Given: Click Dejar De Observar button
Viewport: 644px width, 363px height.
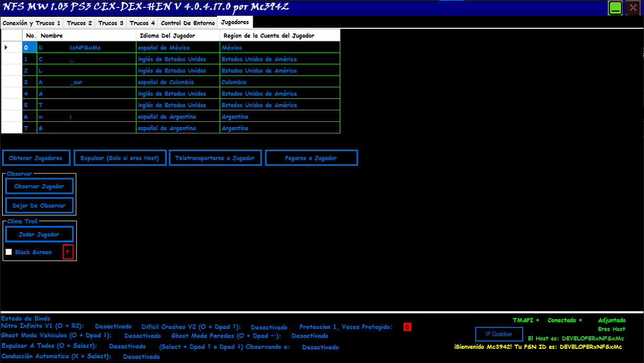Looking at the screenshot, I should tap(39, 206).
